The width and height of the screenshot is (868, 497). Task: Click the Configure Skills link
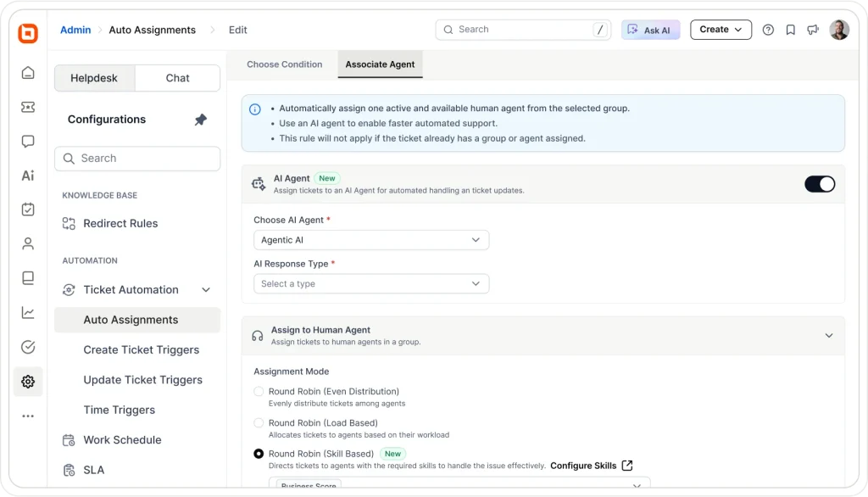click(x=583, y=466)
